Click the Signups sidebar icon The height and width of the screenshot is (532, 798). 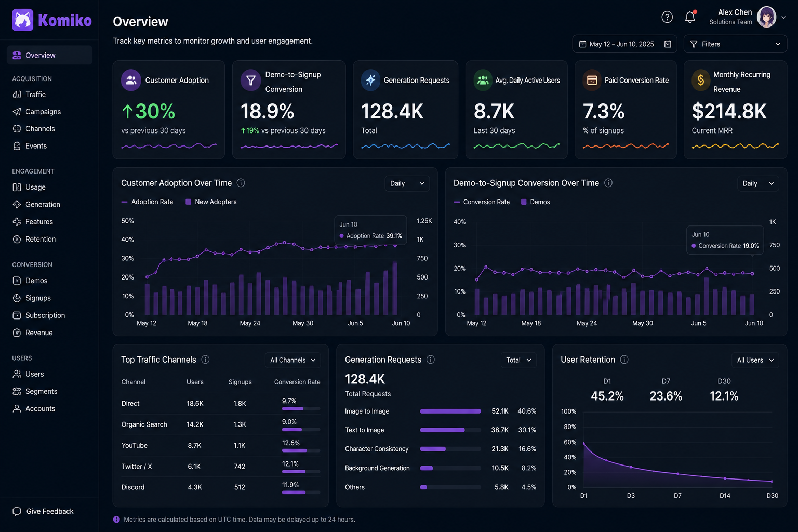tap(17, 298)
